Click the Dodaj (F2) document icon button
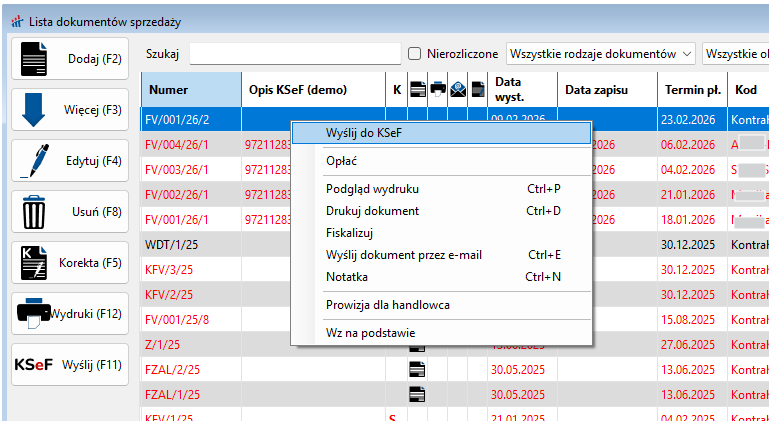The image size is (776, 428). click(70, 58)
